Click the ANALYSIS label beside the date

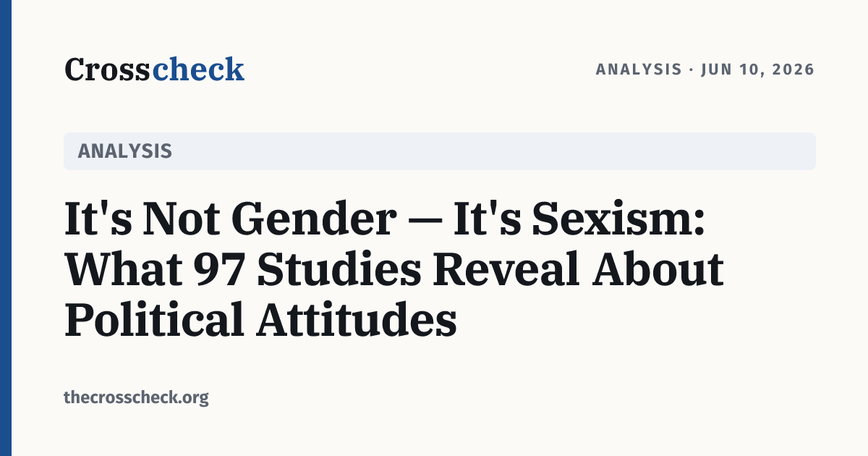point(639,69)
